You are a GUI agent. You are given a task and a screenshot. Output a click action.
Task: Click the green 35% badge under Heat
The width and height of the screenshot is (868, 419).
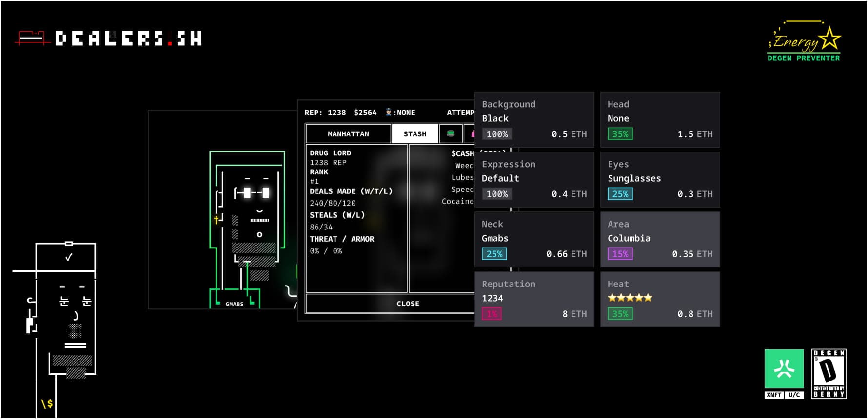(620, 314)
